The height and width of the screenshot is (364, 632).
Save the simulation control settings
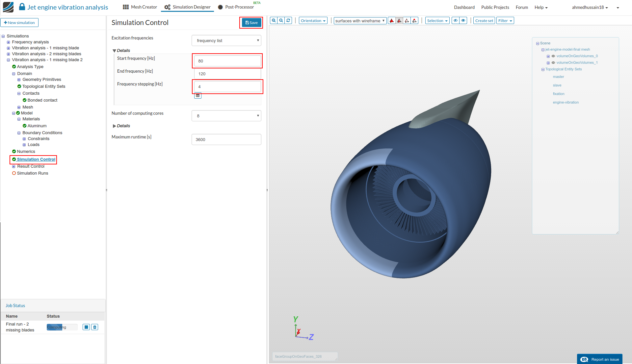[251, 23]
